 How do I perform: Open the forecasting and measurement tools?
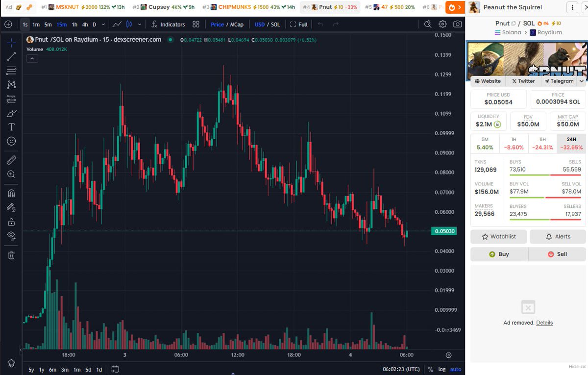pyautogui.click(x=11, y=99)
